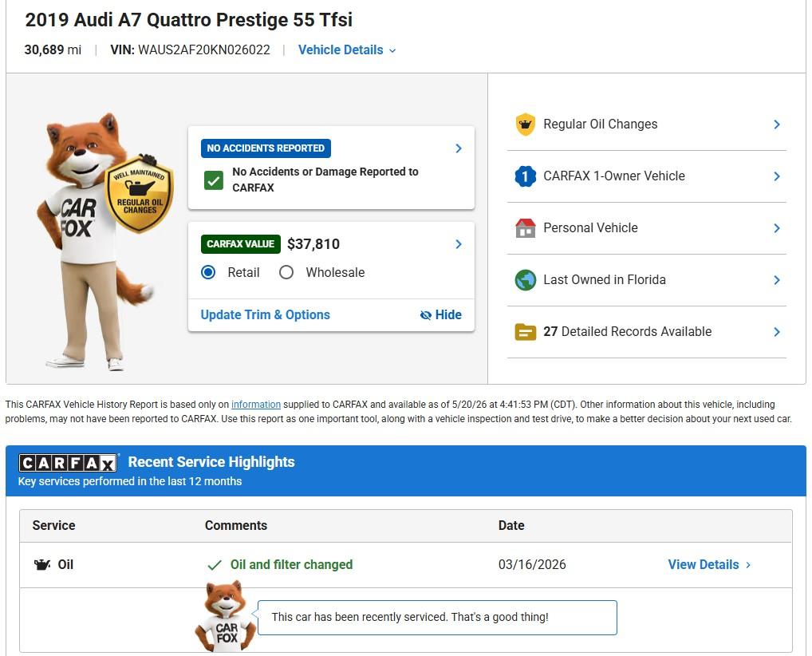812x656 pixels.
Task: Click the View Details chevron arrow
Action: (747, 565)
